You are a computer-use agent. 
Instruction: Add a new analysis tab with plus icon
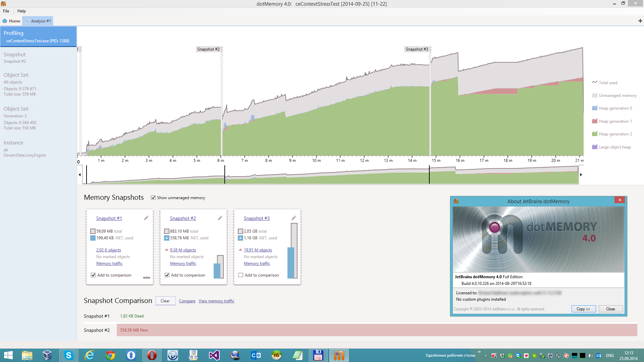point(640,21)
